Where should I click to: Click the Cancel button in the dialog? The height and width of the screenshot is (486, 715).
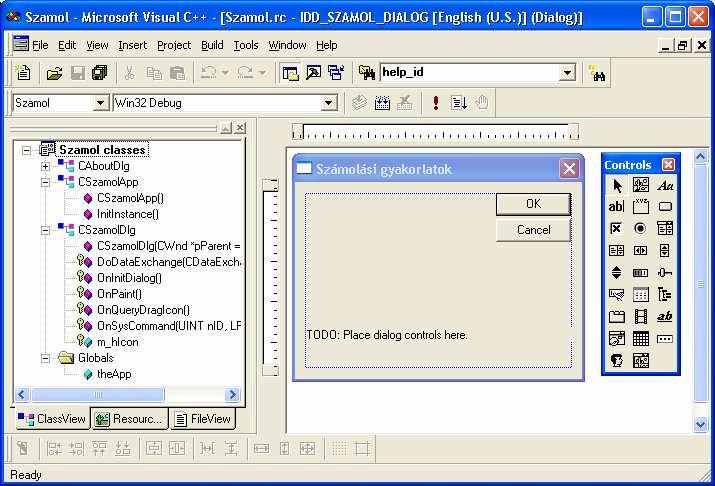(533, 230)
